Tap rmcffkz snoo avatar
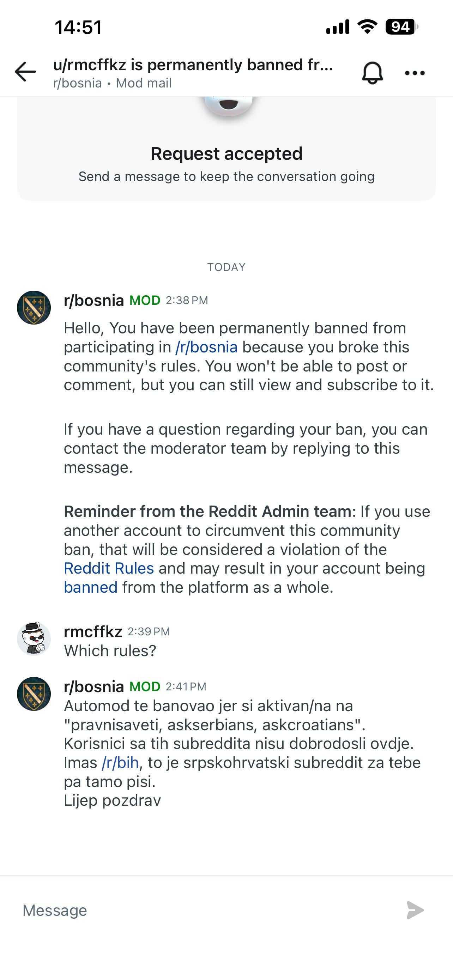The height and width of the screenshot is (980, 453). point(34,639)
